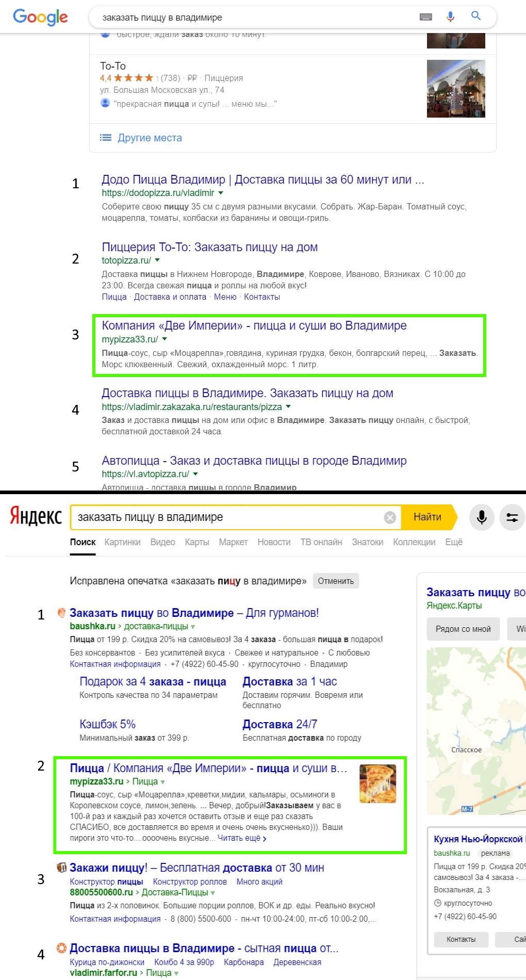Open Заказать пиццу во Владимире baushka result
This screenshot has width=526, height=980.
pyautogui.click(x=194, y=613)
